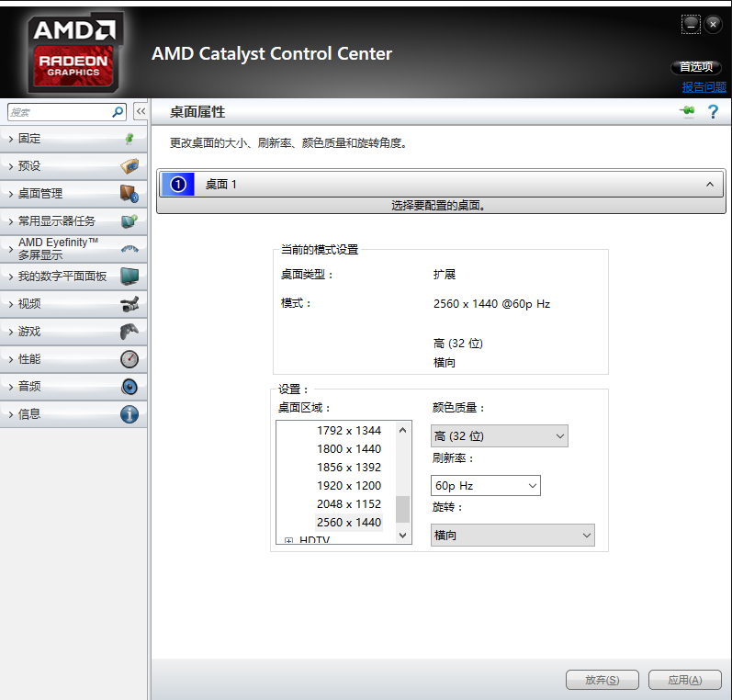Click the green pin icon beside 固定
The height and width of the screenshot is (700, 732).
pyautogui.click(x=130, y=138)
